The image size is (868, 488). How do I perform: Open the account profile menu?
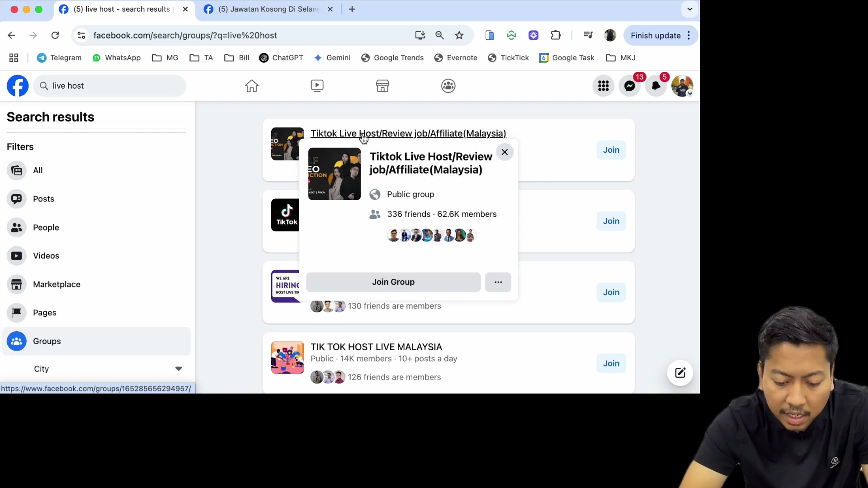pyautogui.click(x=682, y=86)
